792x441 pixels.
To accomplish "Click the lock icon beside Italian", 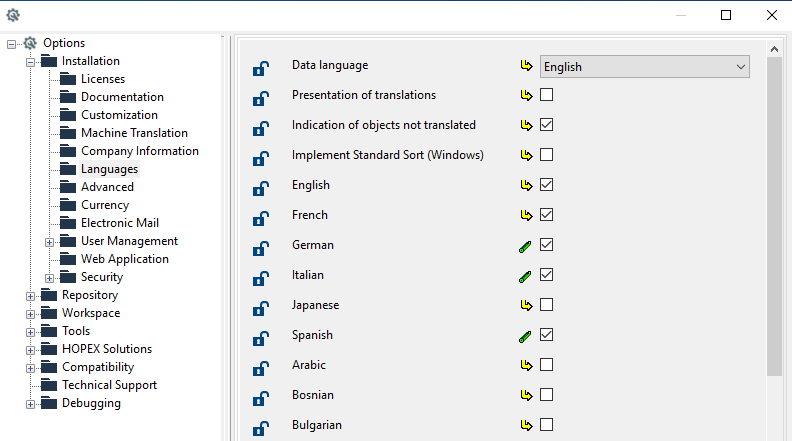I will click(x=261, y=278).
